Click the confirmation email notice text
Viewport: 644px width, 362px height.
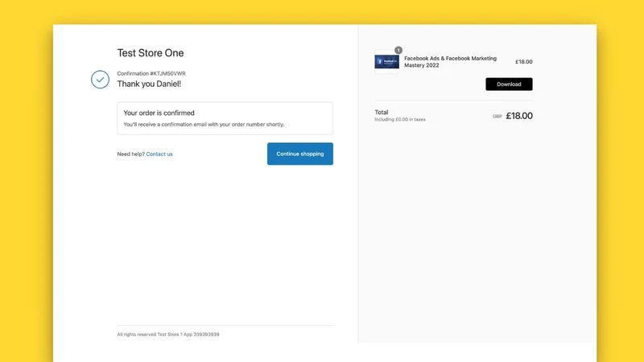(204, 125)
